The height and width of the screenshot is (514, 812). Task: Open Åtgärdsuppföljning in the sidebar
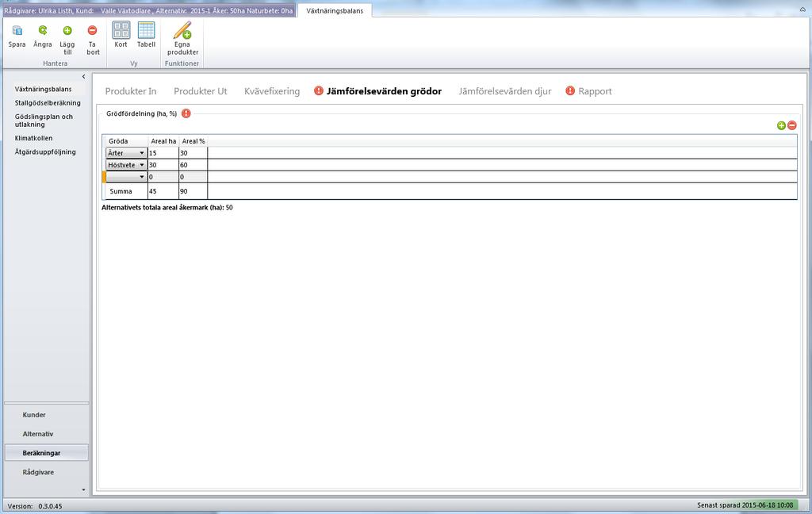pos(45,152)
